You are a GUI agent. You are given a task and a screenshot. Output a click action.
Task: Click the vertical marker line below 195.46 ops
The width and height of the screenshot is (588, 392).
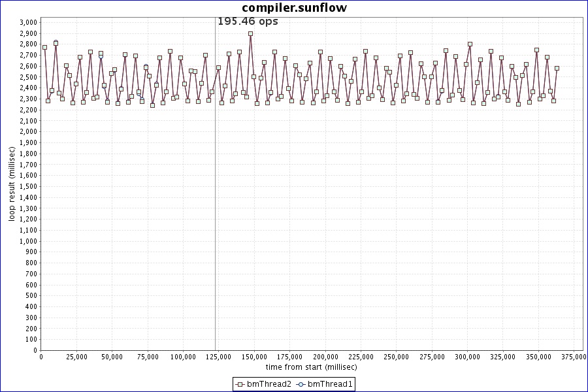tap(216, 196)
